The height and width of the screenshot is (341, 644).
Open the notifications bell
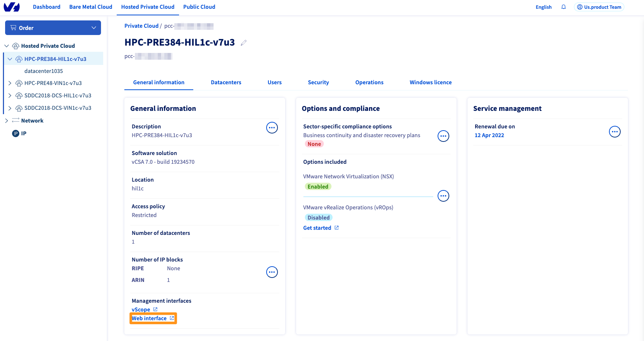[563, 7]
